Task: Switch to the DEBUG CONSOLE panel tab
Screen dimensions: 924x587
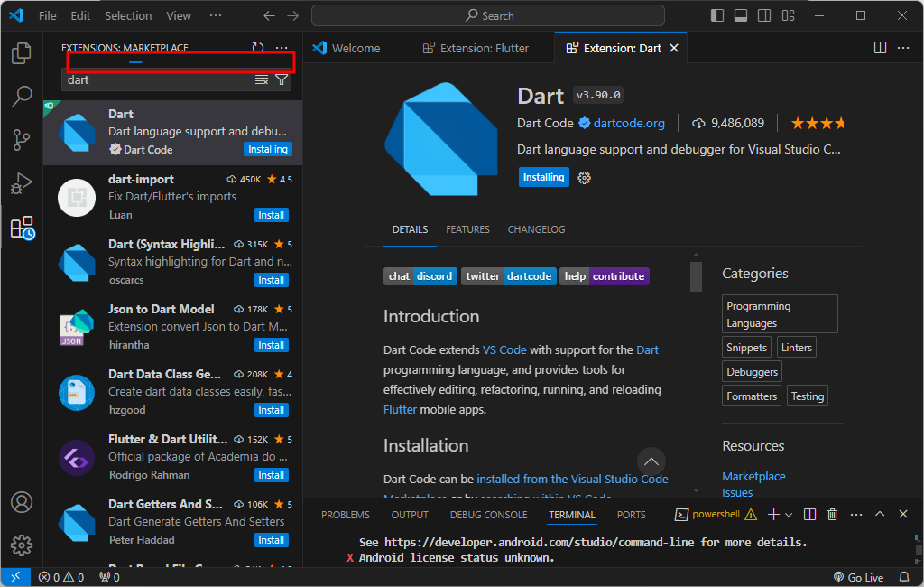Action: click(488, 515)
